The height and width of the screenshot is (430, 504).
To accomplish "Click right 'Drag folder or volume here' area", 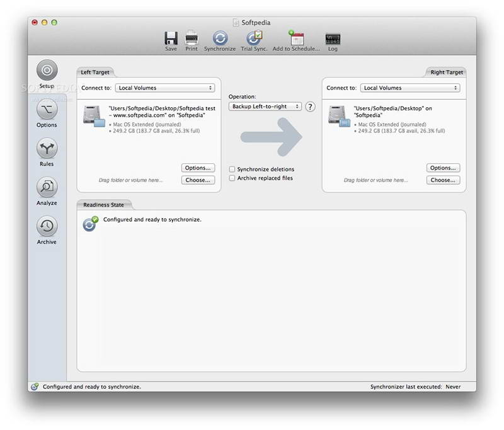I will 375,180.
